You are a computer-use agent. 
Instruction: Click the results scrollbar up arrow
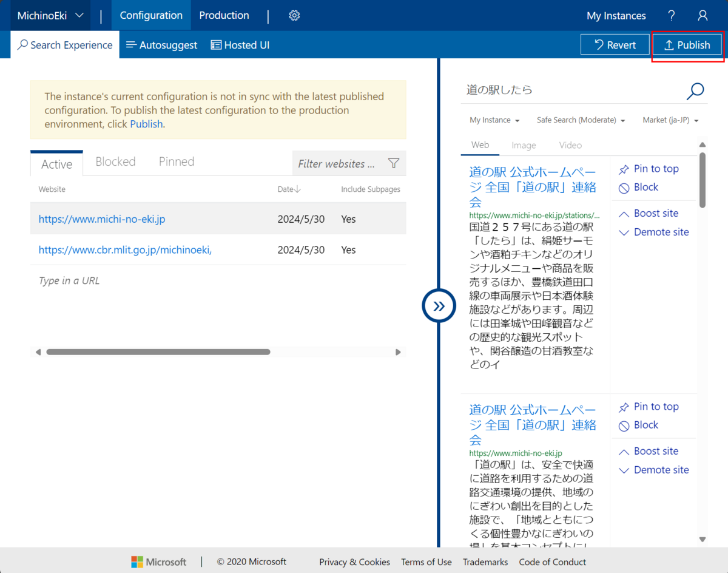[x=703, y=145]
